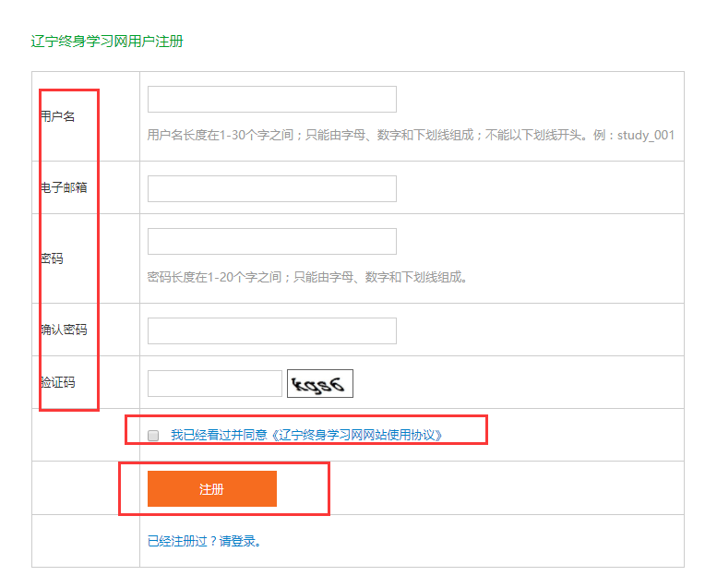Tick the agreement checkbox for 使用协议

point(153,435)
